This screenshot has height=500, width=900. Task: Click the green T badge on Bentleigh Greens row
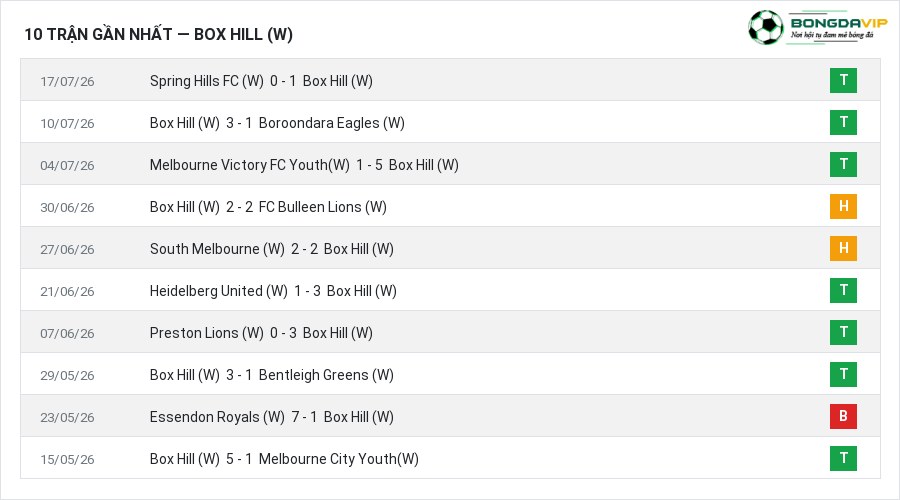843,374
